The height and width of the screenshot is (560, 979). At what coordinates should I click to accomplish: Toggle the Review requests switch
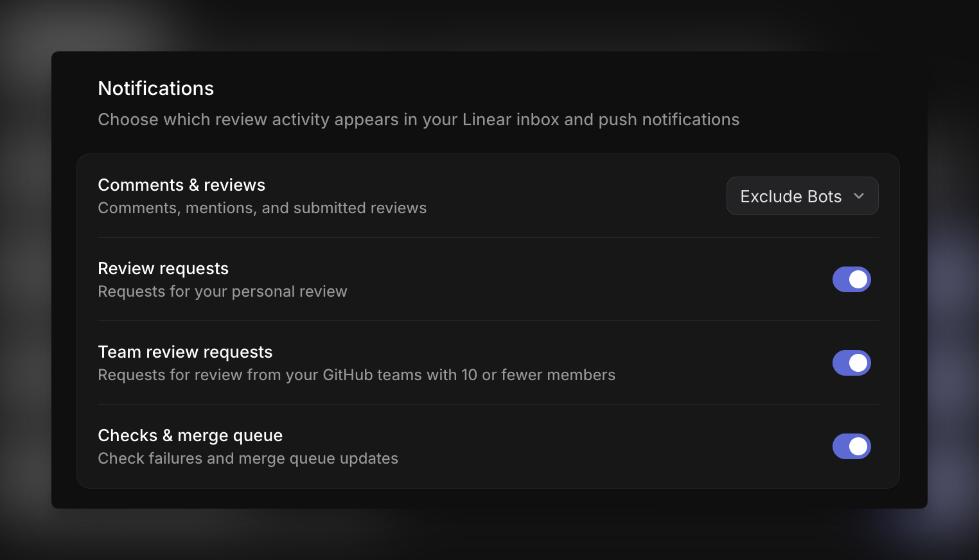coord(852,279)
